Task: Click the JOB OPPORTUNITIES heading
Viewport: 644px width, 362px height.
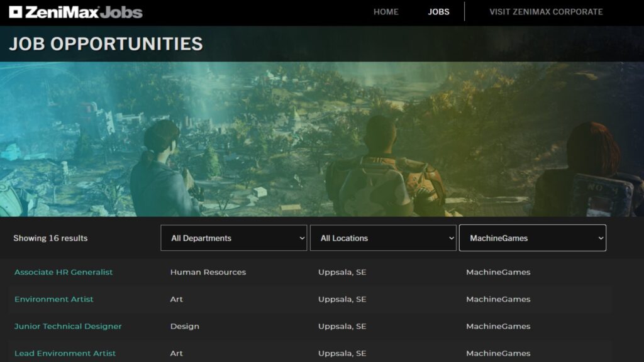Action: point(106,44)
